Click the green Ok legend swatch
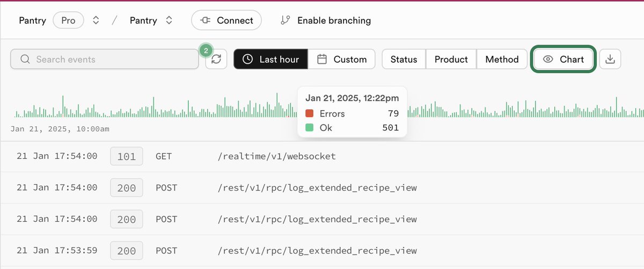The width and height of the screenshot is (644, 269). point(309,128)
